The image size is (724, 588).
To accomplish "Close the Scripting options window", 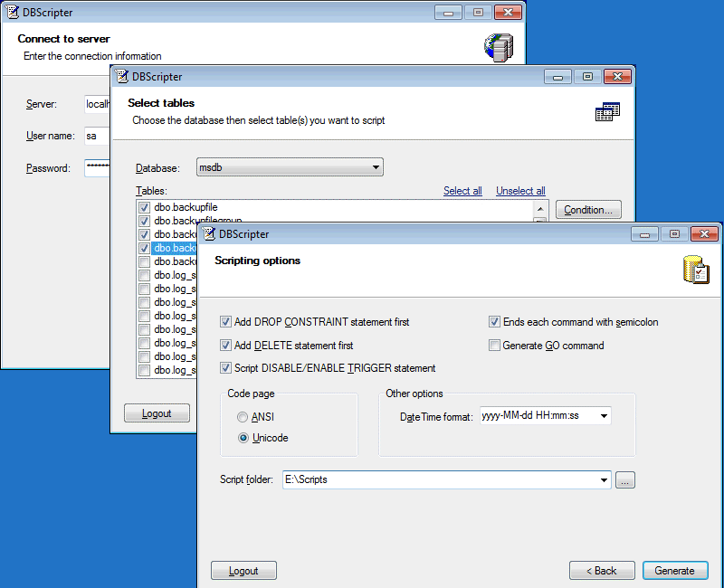I will (704, 234).
